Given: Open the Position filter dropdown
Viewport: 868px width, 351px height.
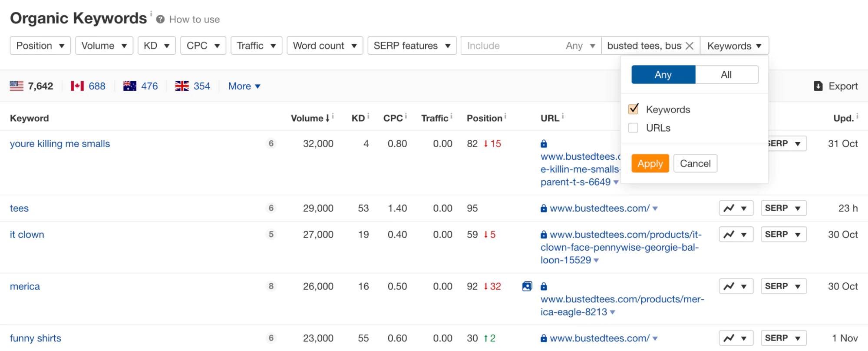Looking at the screenshot, I should coord(40,46).
